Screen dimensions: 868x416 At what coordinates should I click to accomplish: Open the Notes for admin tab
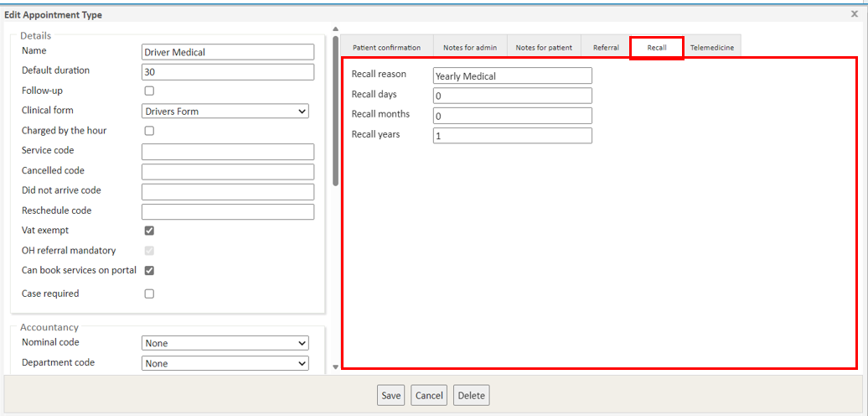470,48
